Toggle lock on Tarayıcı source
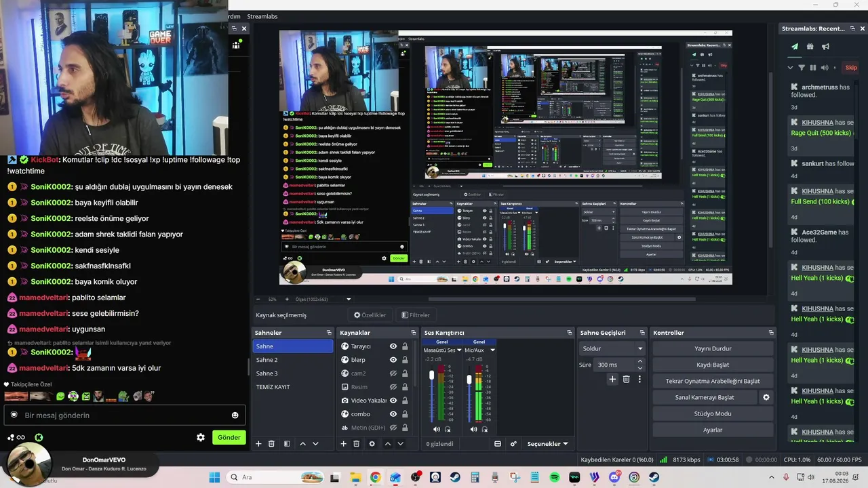 pyautogui.click(x=405, y=346)
